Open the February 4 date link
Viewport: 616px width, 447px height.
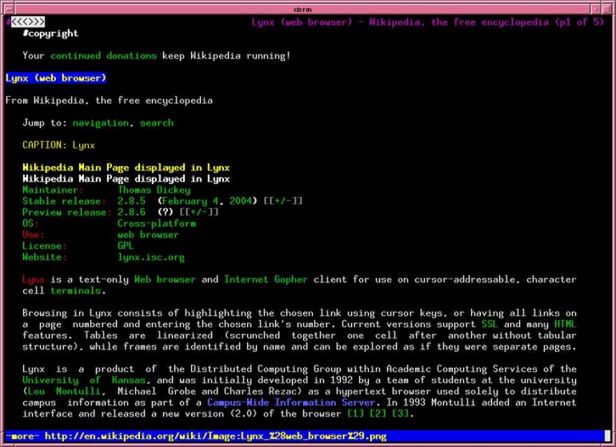[190, 201]
